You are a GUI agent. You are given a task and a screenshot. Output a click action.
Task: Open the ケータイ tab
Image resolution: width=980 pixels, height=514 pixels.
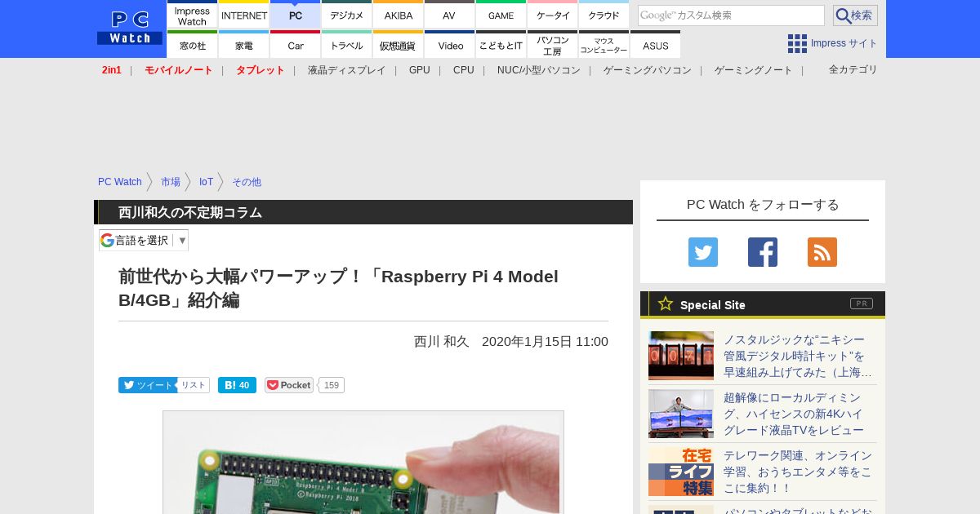coord(553,14)
